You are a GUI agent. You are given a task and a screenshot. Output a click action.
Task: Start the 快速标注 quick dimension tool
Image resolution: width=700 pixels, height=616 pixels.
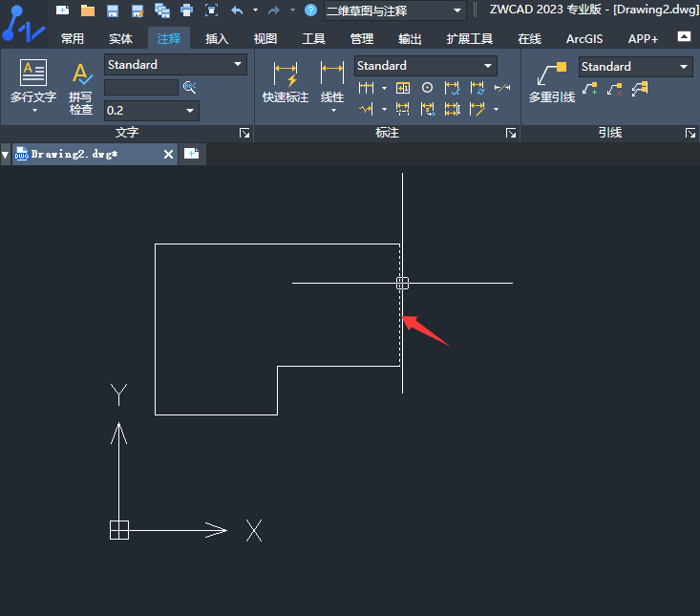pos(286,82)
